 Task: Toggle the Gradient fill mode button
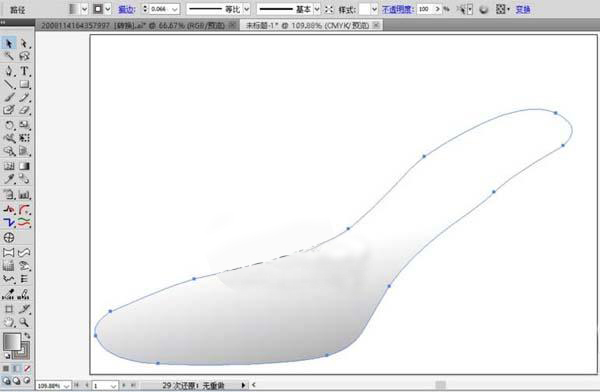tap(16, 369)
